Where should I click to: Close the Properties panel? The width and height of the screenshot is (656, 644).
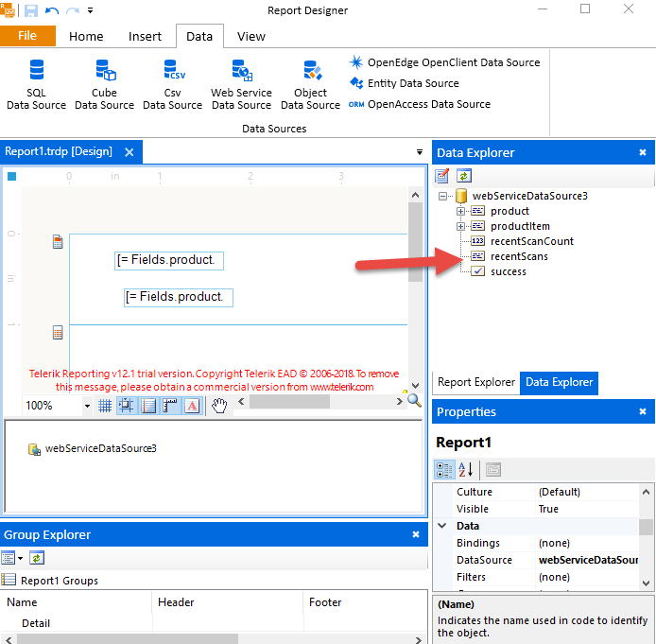click(x=643, y=412)
